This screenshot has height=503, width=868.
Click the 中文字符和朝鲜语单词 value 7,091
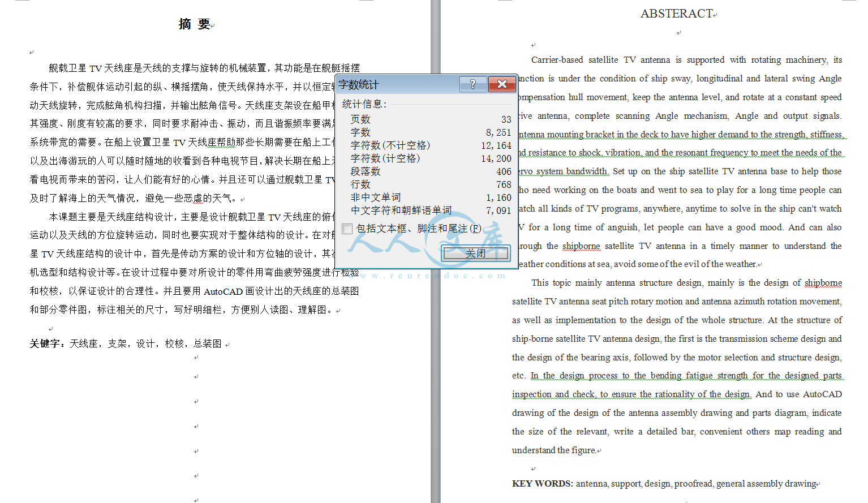498,210
